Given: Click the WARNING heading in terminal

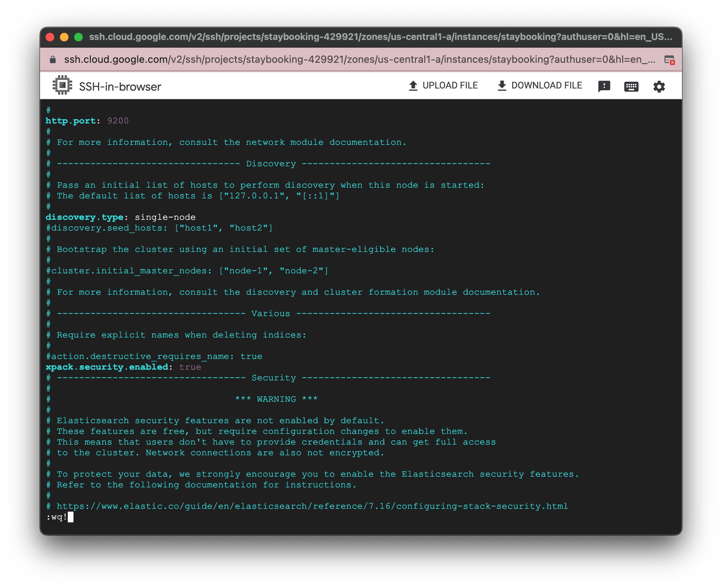Looking at the screenshot, I should (x=276, y=399).
